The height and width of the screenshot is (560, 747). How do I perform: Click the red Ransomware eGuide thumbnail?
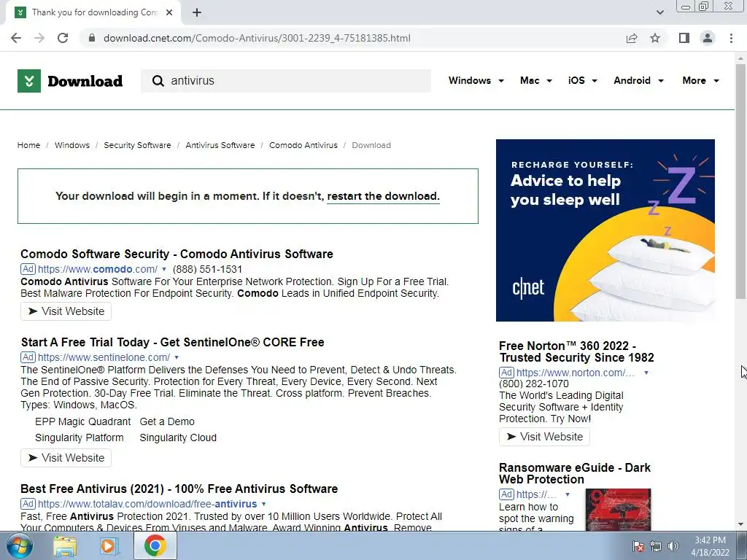click(618, 510)
